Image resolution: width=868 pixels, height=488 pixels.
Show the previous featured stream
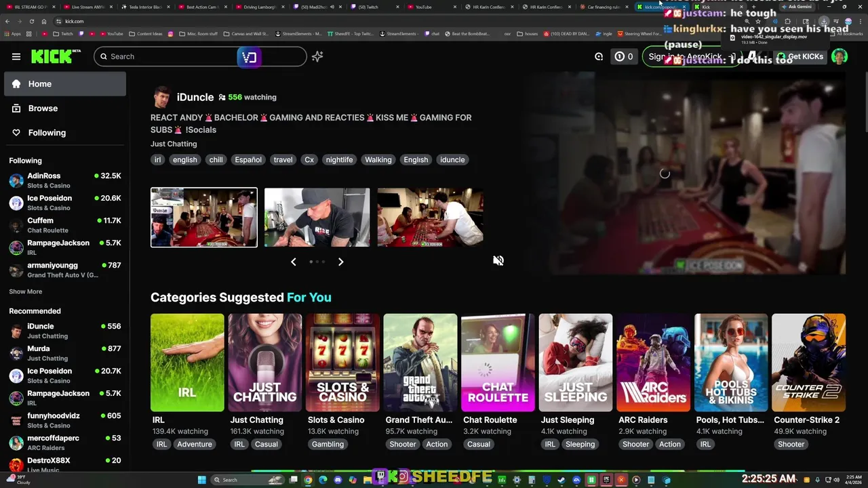(294, 262)
